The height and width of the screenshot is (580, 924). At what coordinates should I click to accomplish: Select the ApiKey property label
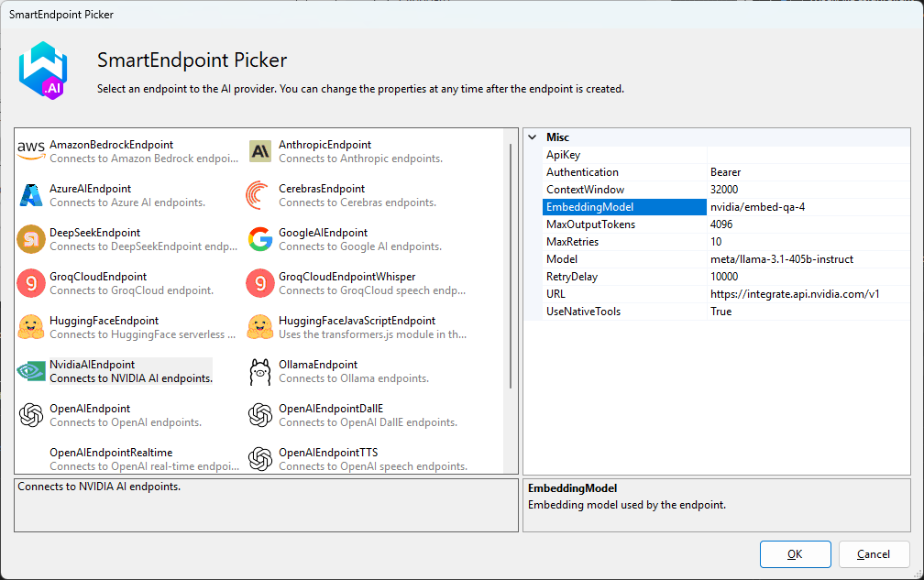point(624,155)
